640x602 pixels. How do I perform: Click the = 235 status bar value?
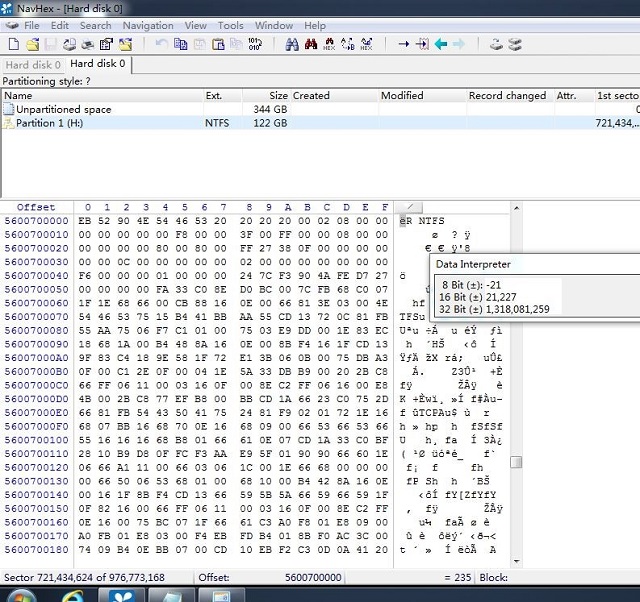point(457,578)
